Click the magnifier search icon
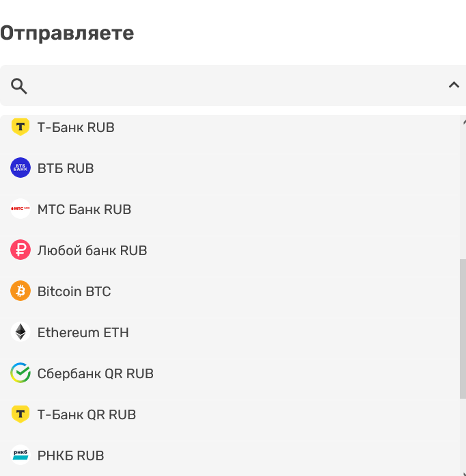 click(x=19, y=86)
